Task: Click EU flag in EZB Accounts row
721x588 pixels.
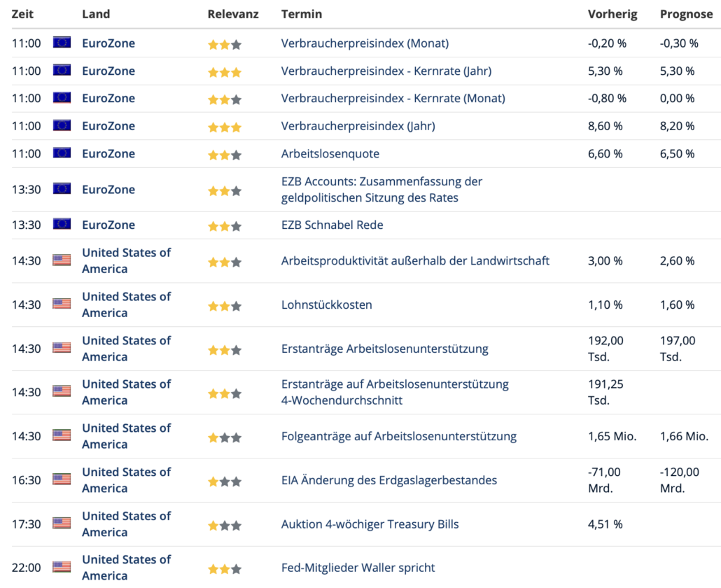Action: click(x=62, y=189)
